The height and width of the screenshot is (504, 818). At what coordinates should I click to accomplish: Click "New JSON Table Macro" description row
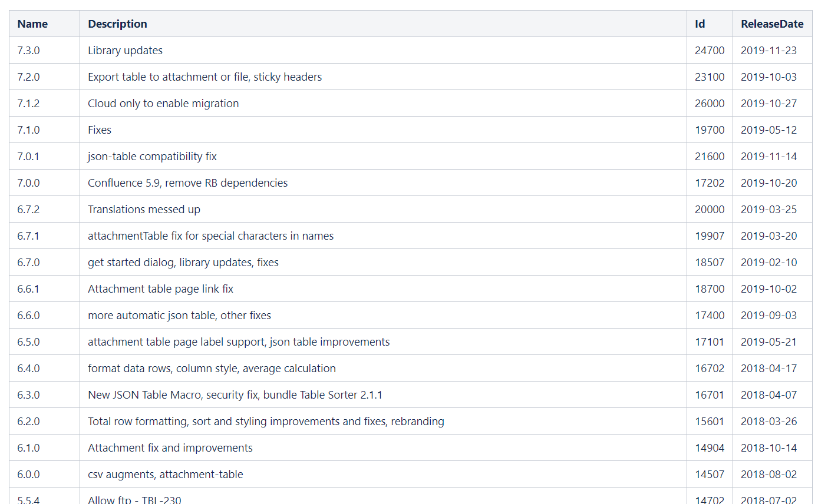click(x=235, y=395)
